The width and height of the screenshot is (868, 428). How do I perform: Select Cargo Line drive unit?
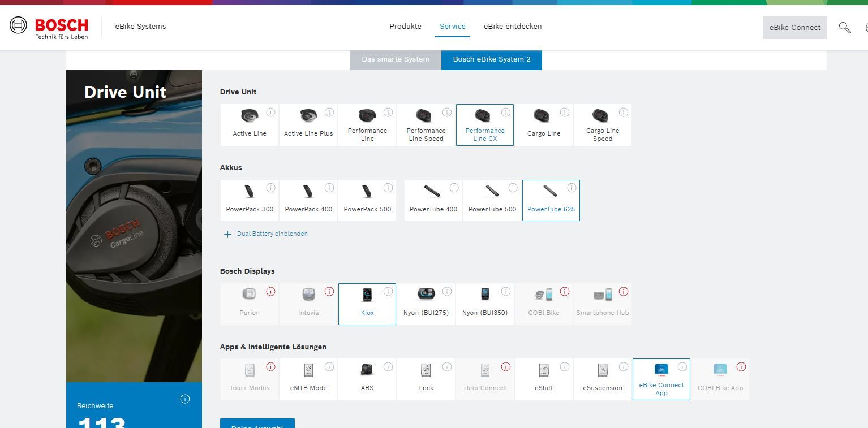coord(544,125)
